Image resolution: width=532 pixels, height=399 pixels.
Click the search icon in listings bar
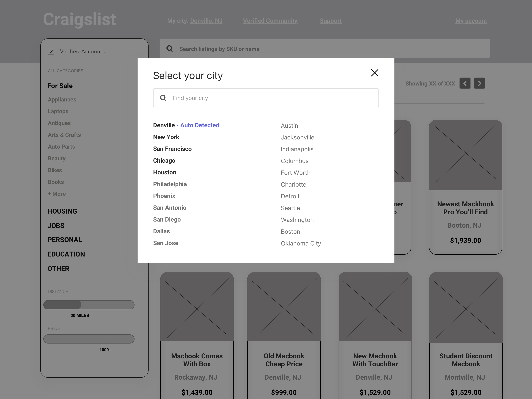(169, 49)
